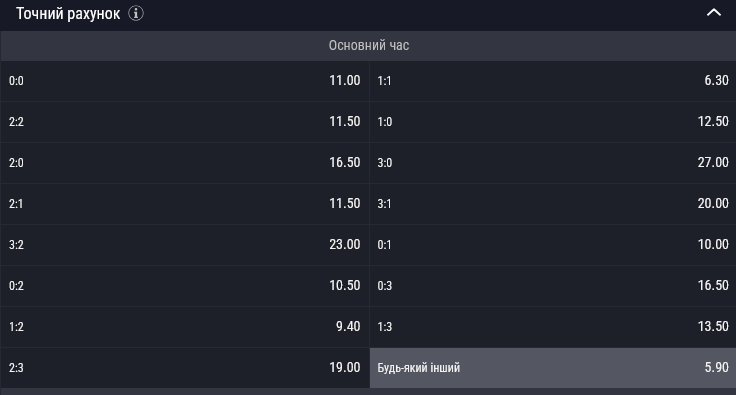
Task: Select the 2:3 score at 19.00
Action: click(184, 368)
